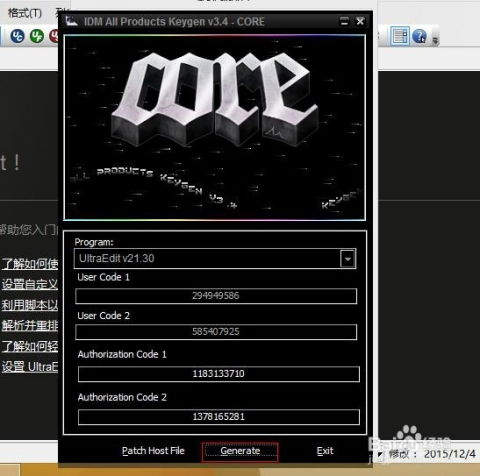
Task: Click the 利用脚本以 link in UltraEdit
Action: click(30, 305)
